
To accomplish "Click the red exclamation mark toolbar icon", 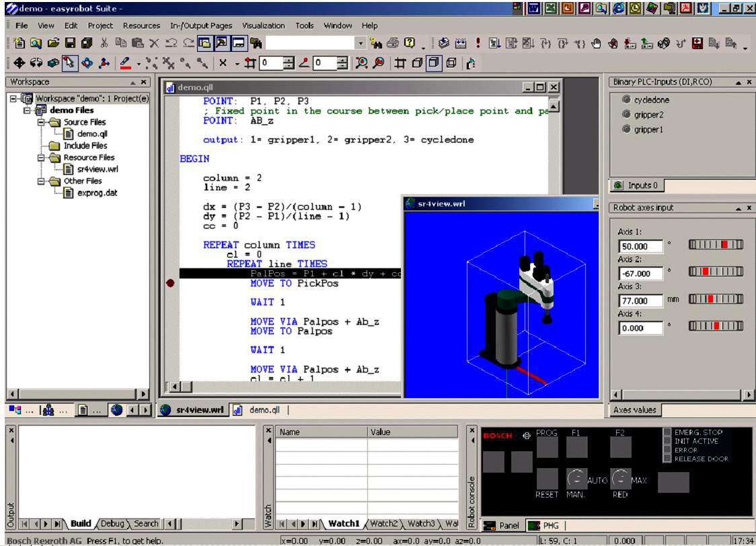I will pos(478,43).
